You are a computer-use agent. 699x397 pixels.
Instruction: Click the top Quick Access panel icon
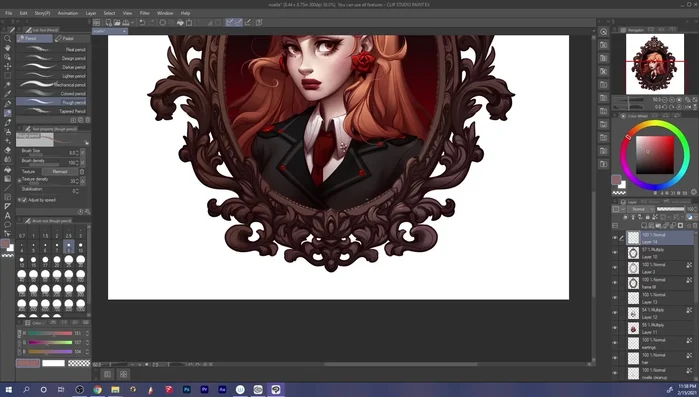(603, 32)
